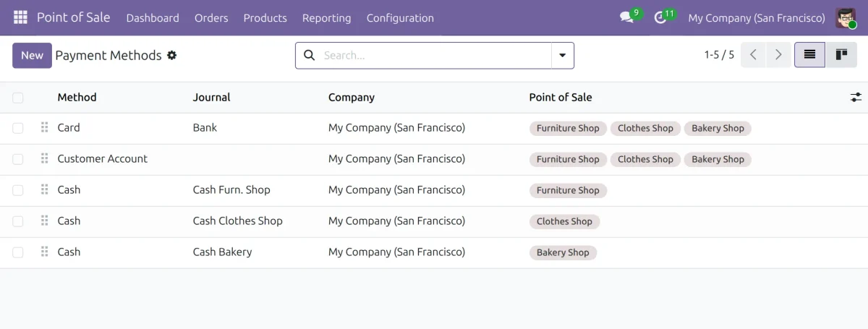Sort by the Journal column header
868x329 pixels.
click(x=212, y=97)
